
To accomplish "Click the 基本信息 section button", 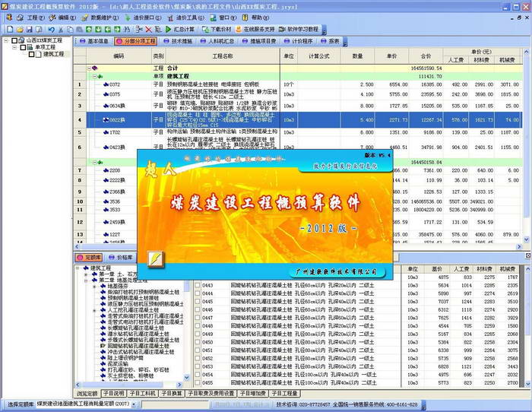I will point(95,41).
